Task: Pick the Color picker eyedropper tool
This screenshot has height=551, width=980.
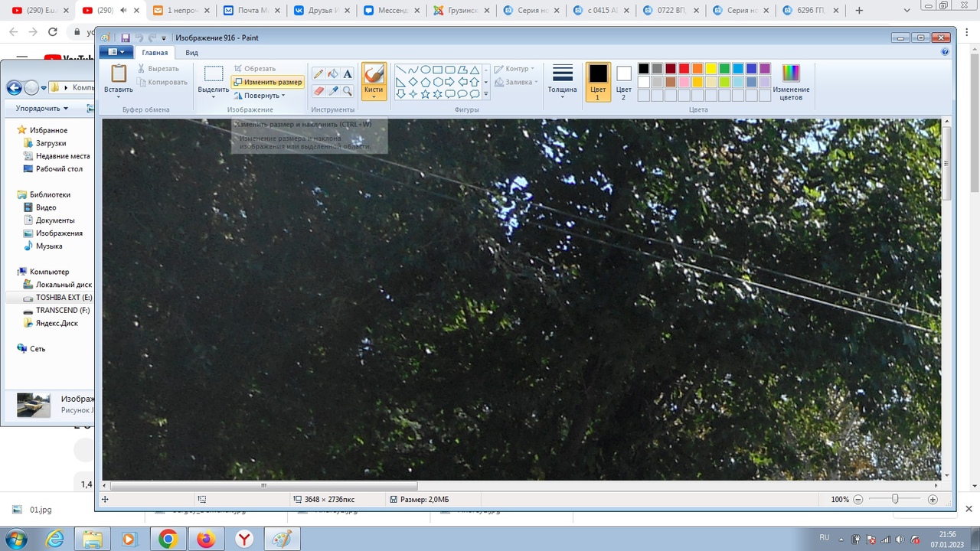Action: click(333, 91)
